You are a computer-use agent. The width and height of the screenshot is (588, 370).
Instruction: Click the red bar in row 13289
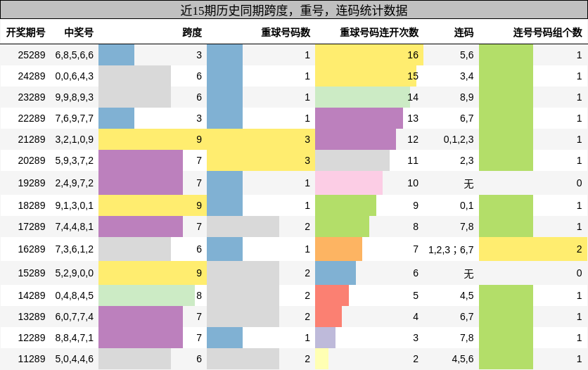[328, 317]
